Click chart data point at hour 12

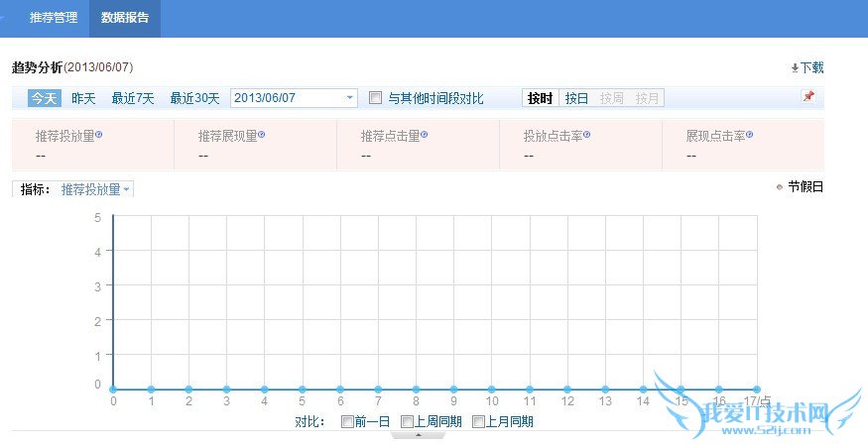pyautogui.click(x=567, y=389)
